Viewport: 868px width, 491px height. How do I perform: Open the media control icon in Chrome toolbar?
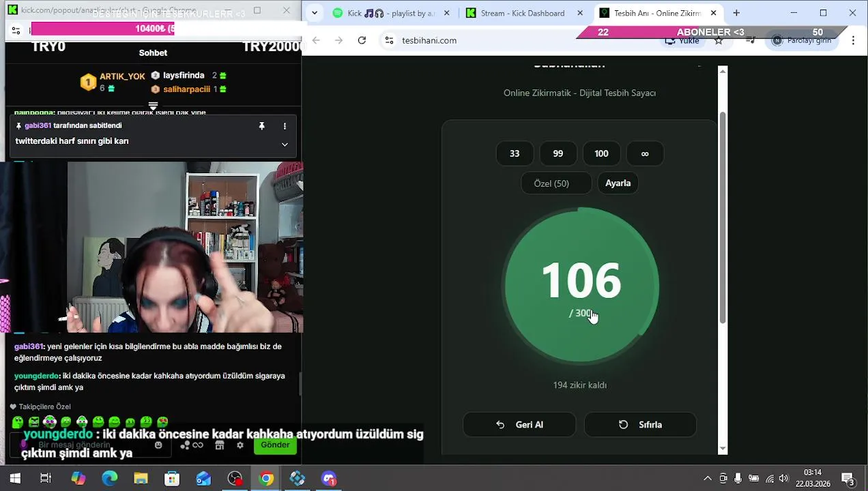[751, 40]
